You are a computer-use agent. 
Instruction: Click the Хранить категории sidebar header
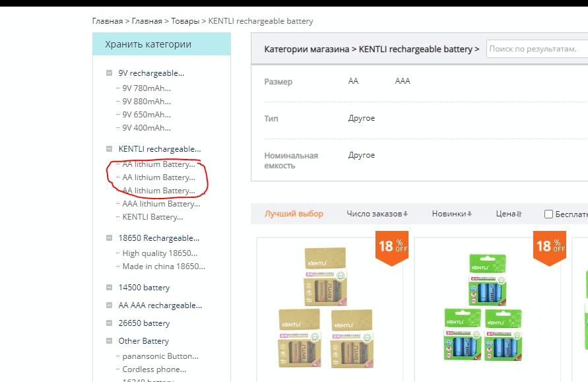[x=162, y=44]
